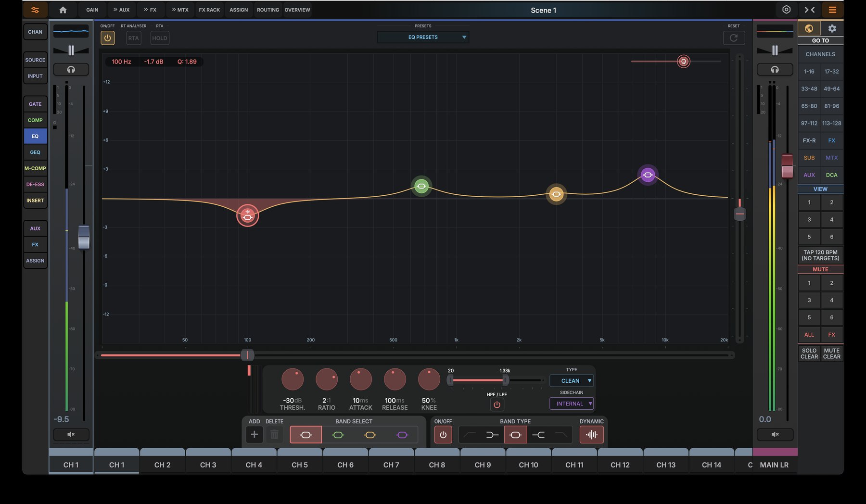Go to the Home screen icon

click(63, 10)
